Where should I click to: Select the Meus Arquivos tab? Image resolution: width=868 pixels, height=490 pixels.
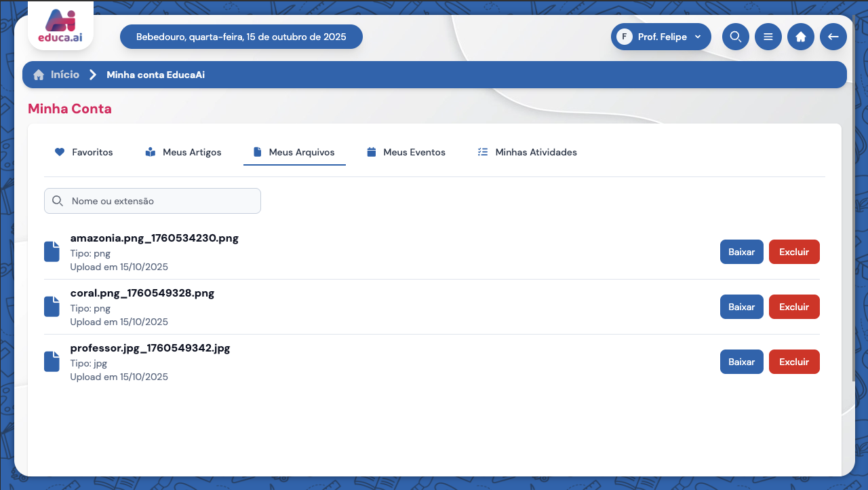(294, 152)
